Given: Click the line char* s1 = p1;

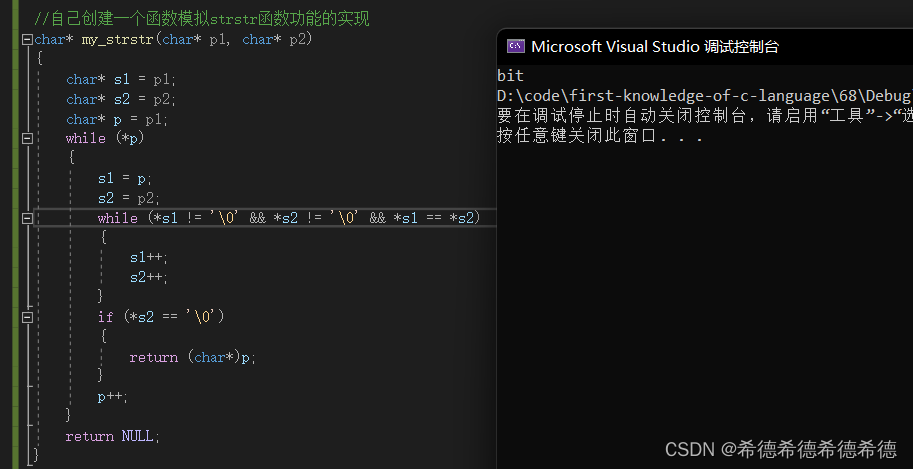Looking at the screenshot, I should [x=121, y=79].
